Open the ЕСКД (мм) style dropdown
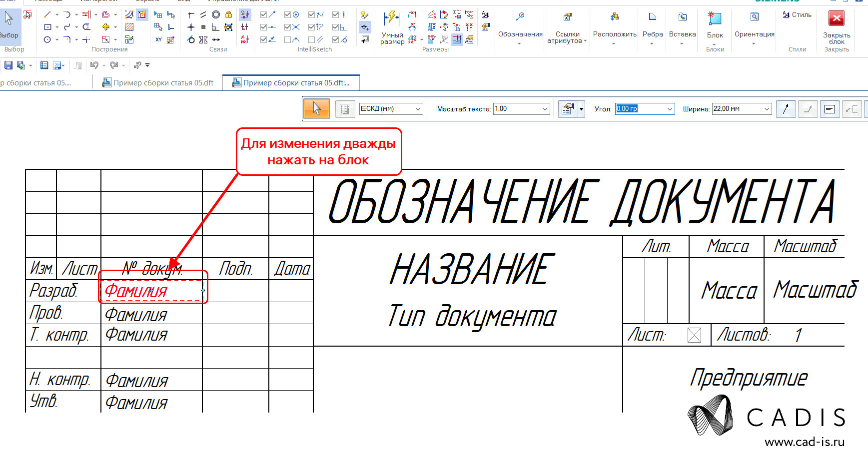 click(x=418, y=109)
